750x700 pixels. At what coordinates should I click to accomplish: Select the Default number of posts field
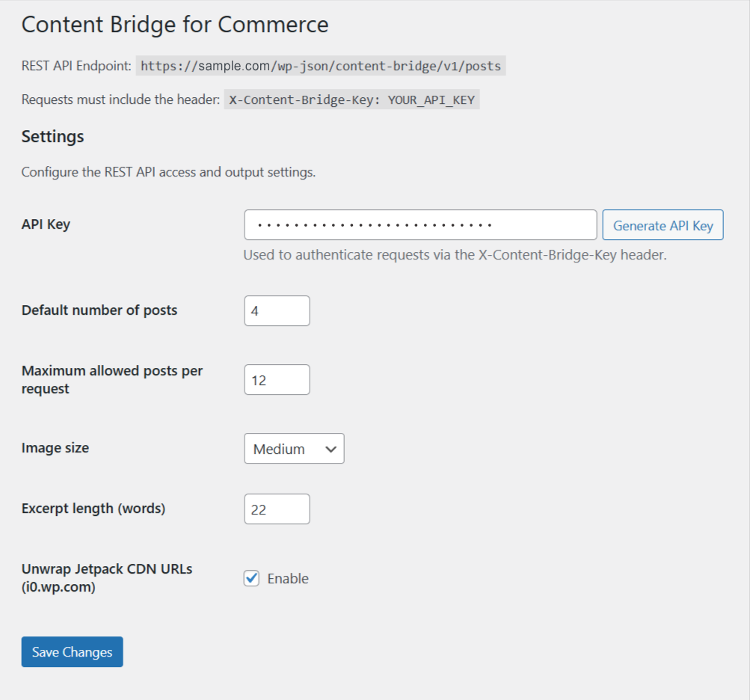coord(277,311)
